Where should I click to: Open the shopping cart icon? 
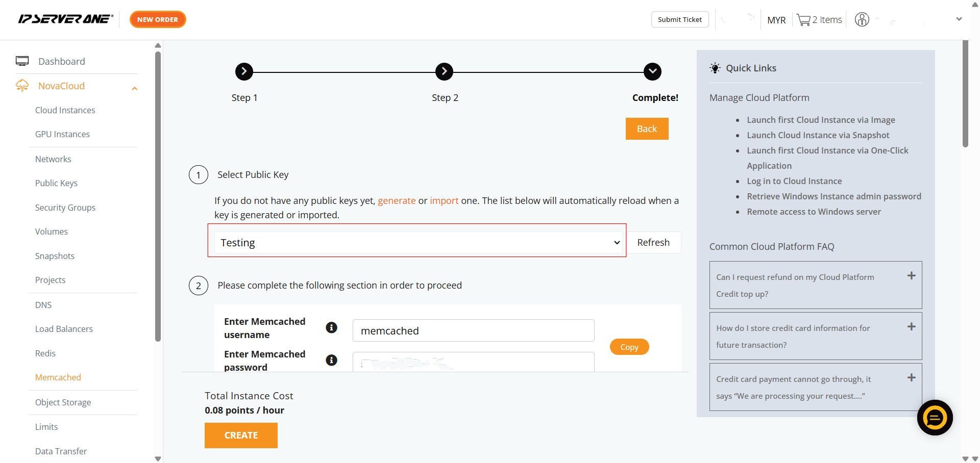[x=803, y=20]
